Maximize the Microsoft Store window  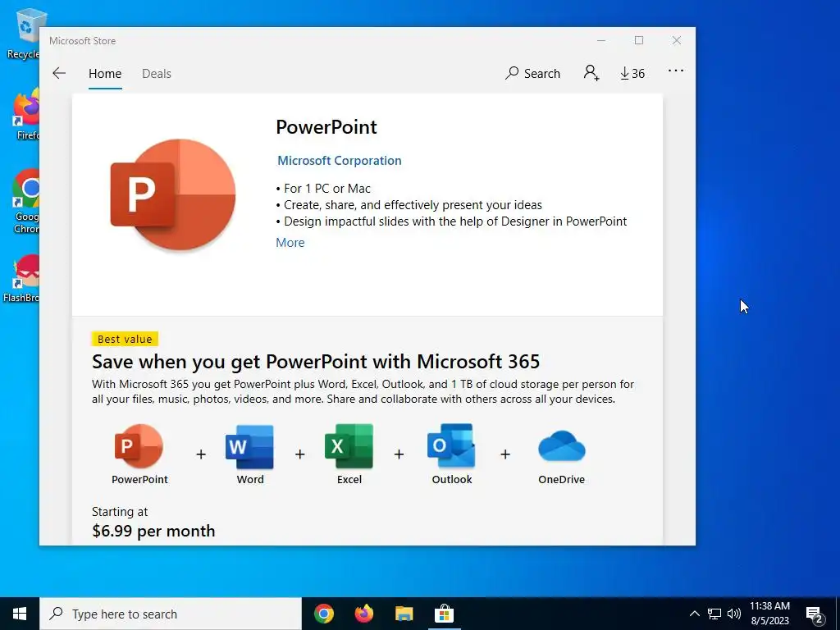[x=638, y=41]
